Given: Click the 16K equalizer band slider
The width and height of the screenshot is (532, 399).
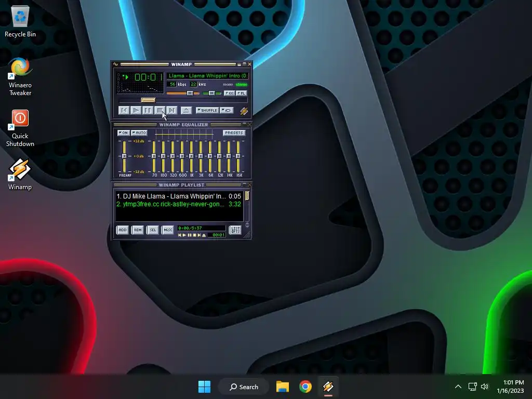Looking at the screenshot, I should 238,156.
